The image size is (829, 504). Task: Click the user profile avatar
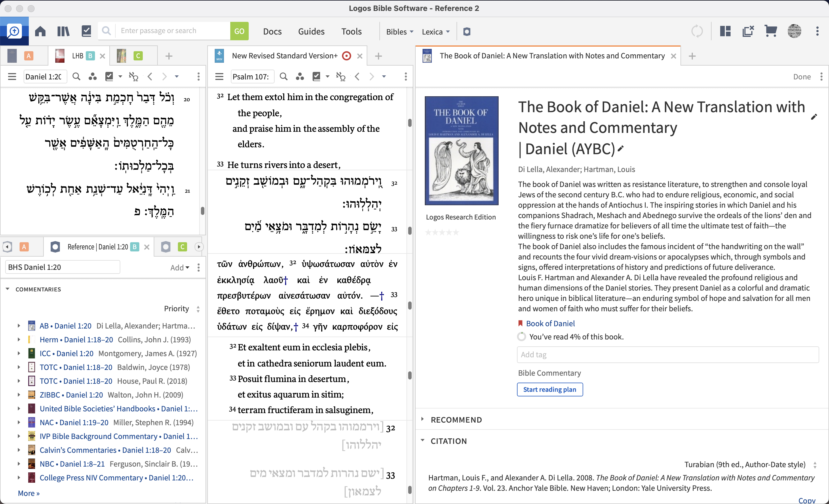click(794, 31)
